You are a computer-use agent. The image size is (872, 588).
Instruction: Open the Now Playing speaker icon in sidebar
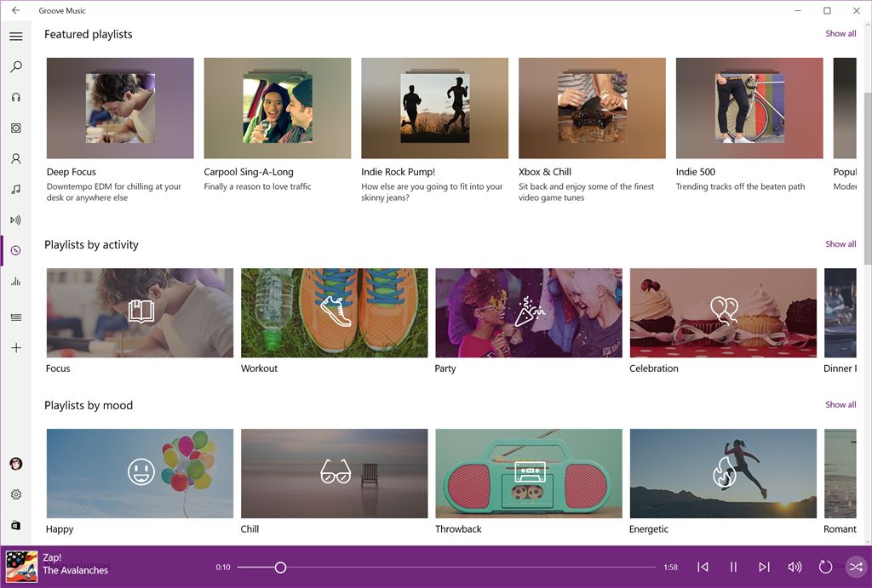16,220
